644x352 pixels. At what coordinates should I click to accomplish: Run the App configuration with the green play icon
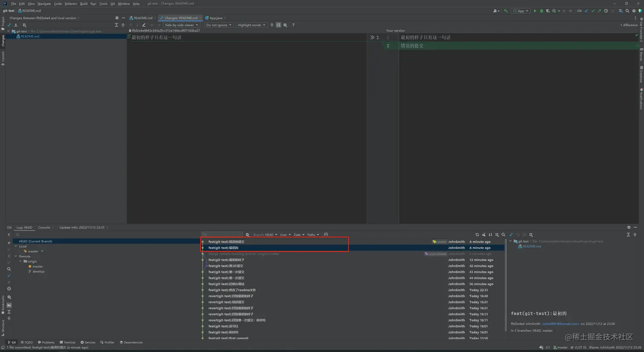[x=535, y=11]
